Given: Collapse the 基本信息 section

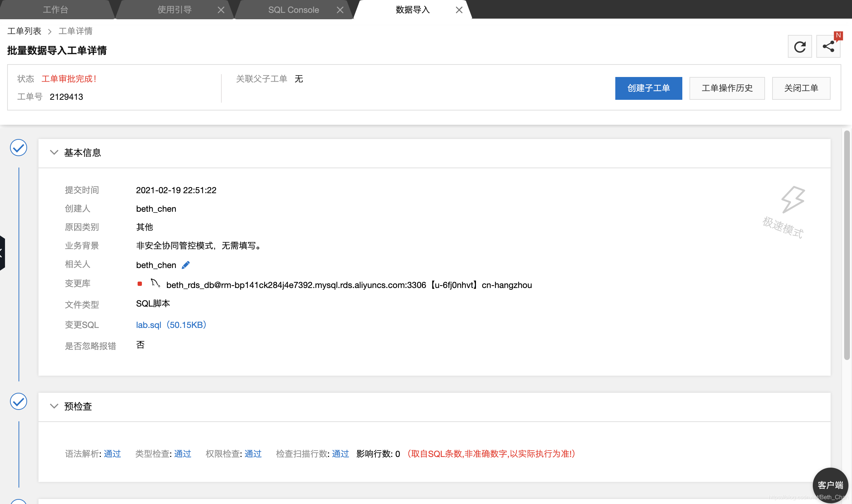Looking at the screenshot, I should point(54,153).
